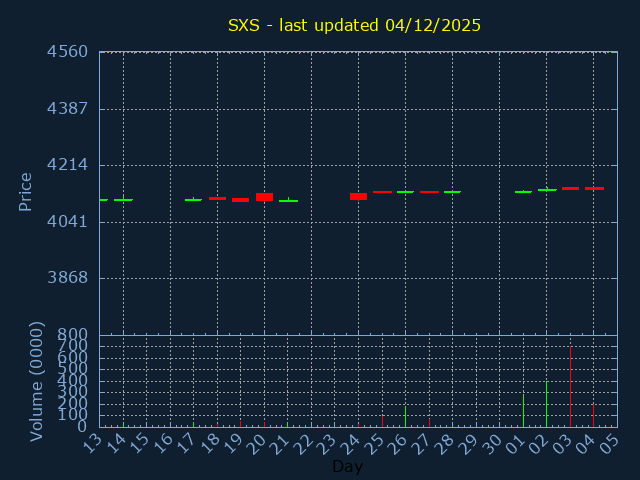
Task: Click the 4041 price axis value
Action: 67,222
